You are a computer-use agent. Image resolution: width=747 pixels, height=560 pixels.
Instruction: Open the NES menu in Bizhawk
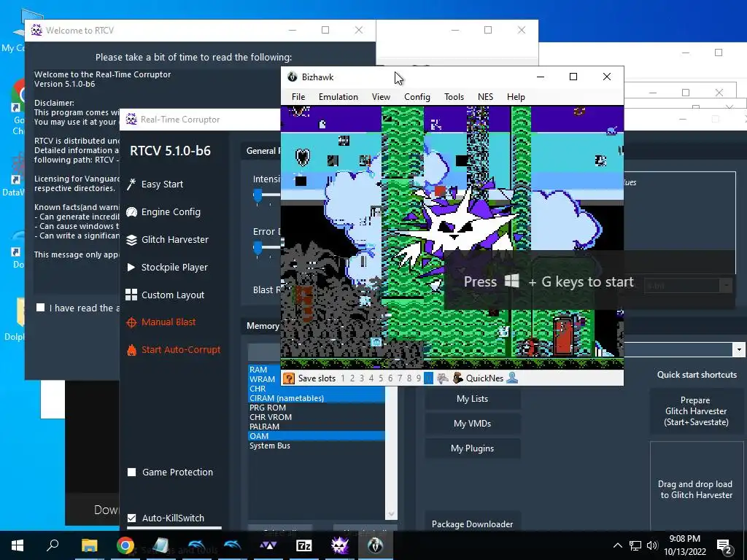(485, 97)
